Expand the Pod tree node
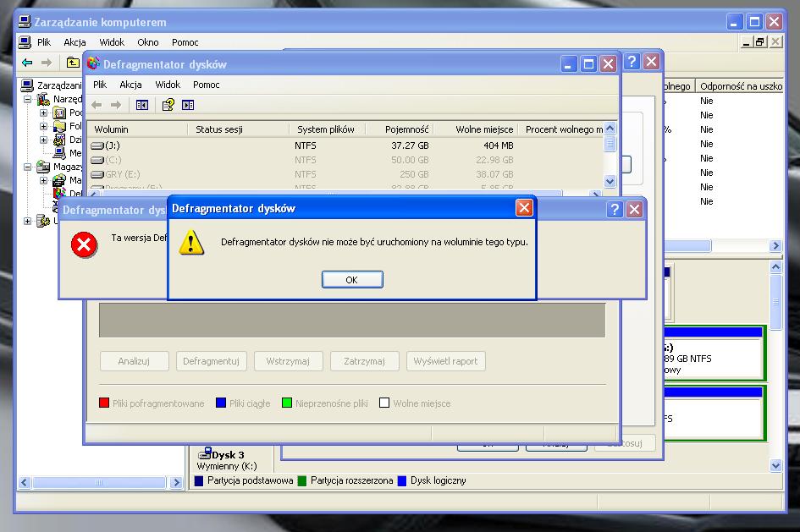 pyautogui.click(x=44, y=112)
